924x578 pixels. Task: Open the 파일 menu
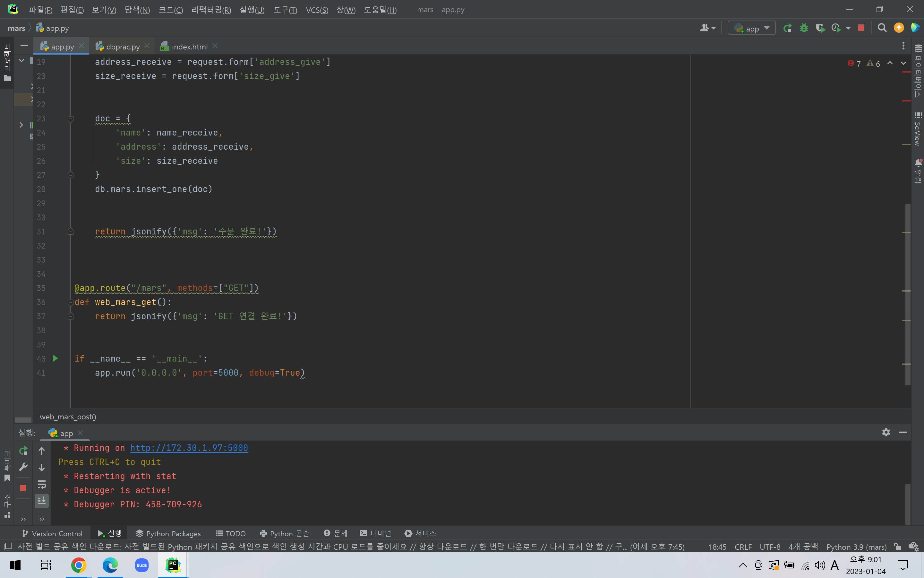(x=40, y=10)
